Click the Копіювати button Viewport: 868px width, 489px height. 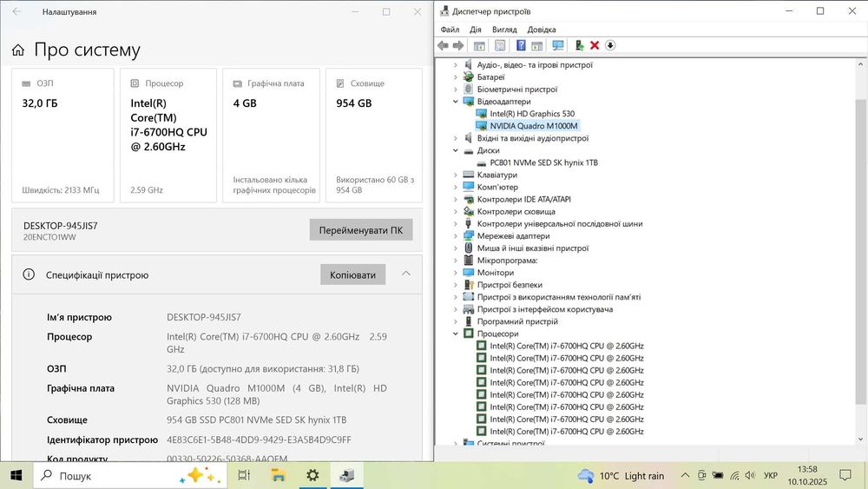(352, 274)
